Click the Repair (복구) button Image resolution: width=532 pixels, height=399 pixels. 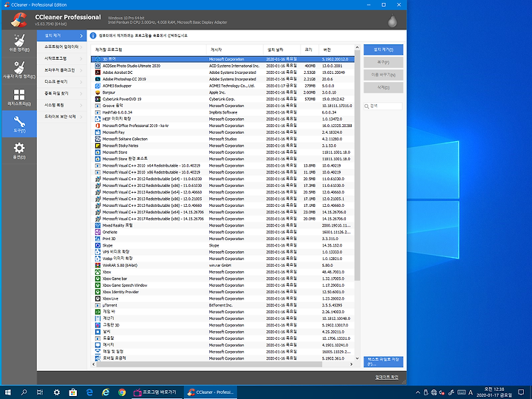tap(383, 62)
